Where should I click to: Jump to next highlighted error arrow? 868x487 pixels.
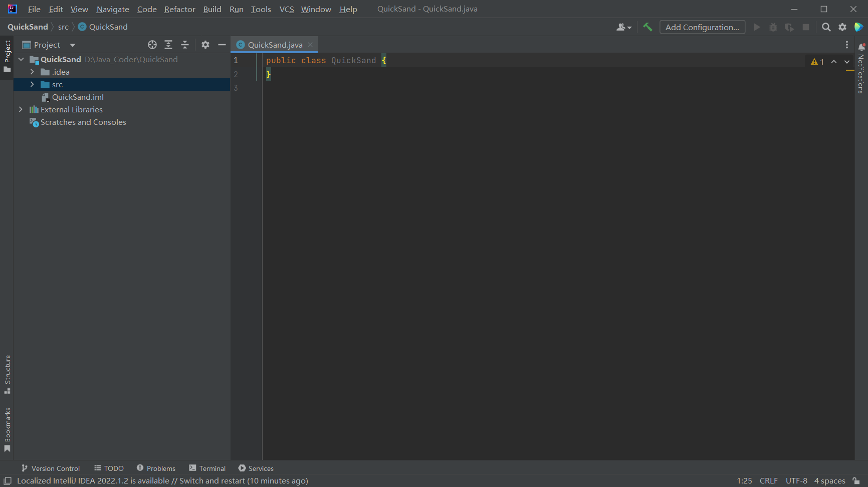click(x=847, y=62)
